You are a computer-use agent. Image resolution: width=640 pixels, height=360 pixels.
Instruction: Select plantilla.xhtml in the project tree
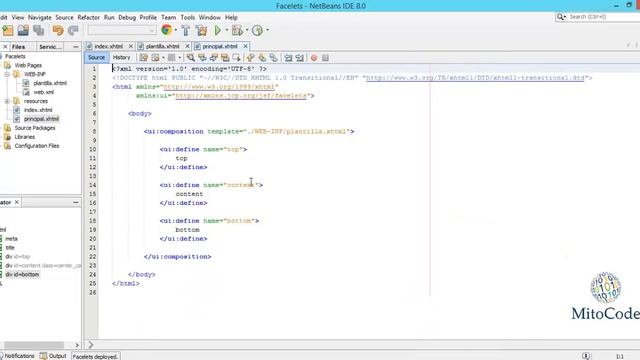coord(50,83)
